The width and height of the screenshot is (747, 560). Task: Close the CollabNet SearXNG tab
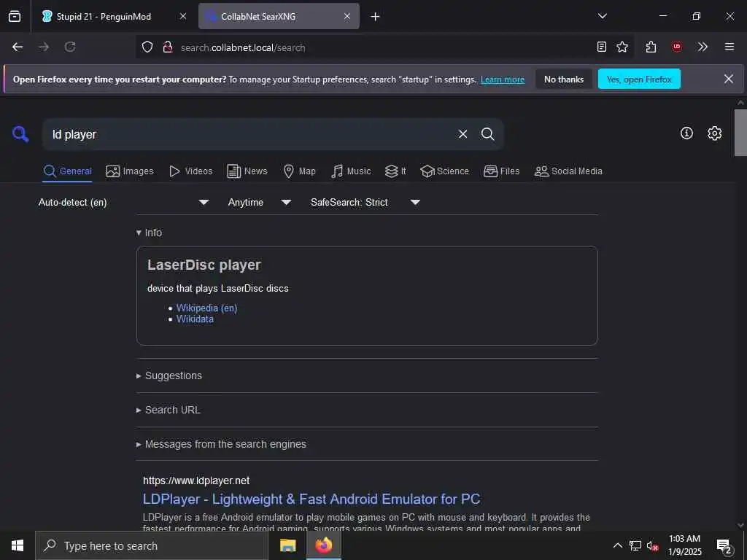[347, 16]
